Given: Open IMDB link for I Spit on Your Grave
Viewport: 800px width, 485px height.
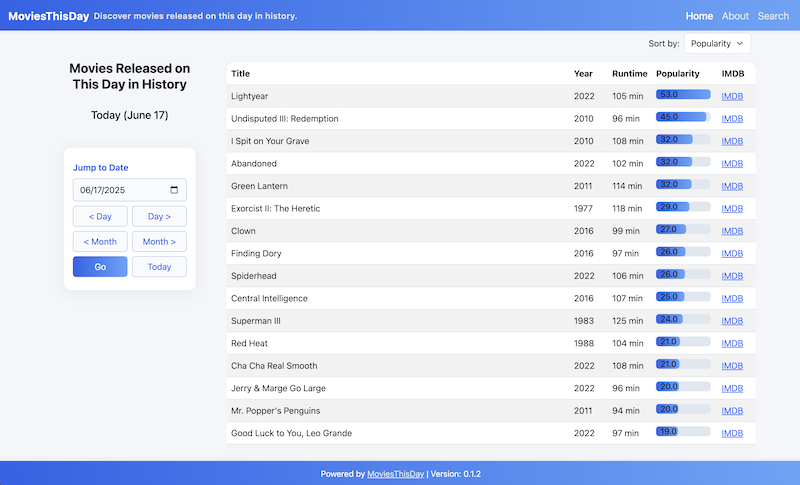Looking at the screenshot, I should (732, 141).
